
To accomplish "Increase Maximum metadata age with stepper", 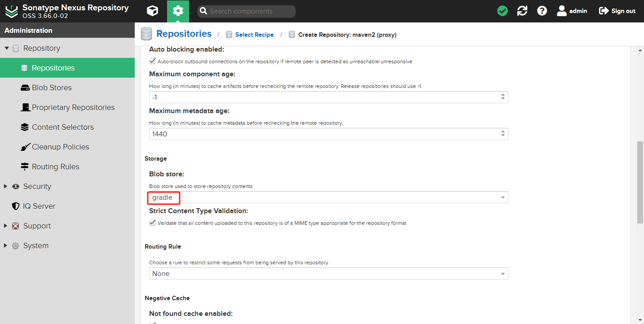I will [x=503, y=132].
